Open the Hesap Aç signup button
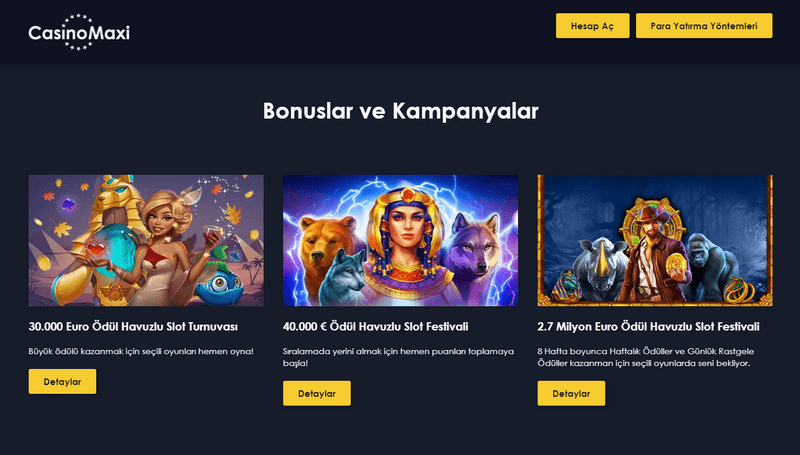The height and width of the screenshot is (455, 800). tap(592, 26)
